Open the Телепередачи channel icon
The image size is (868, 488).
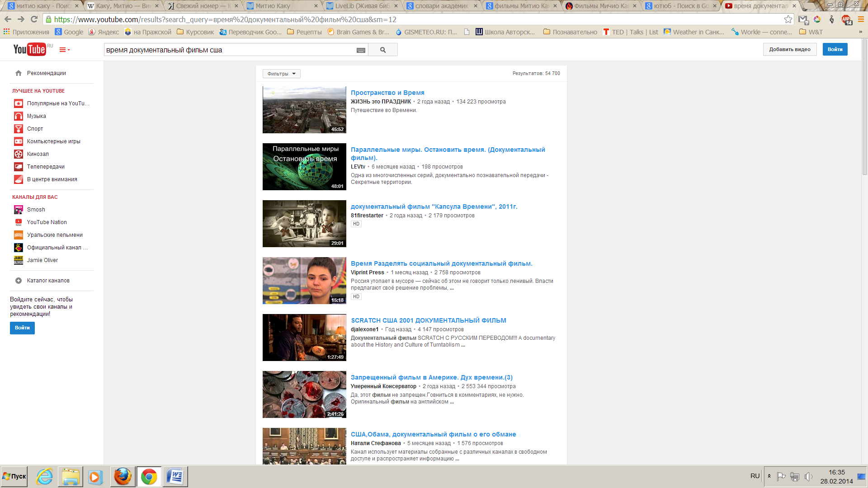click(19, 167)
